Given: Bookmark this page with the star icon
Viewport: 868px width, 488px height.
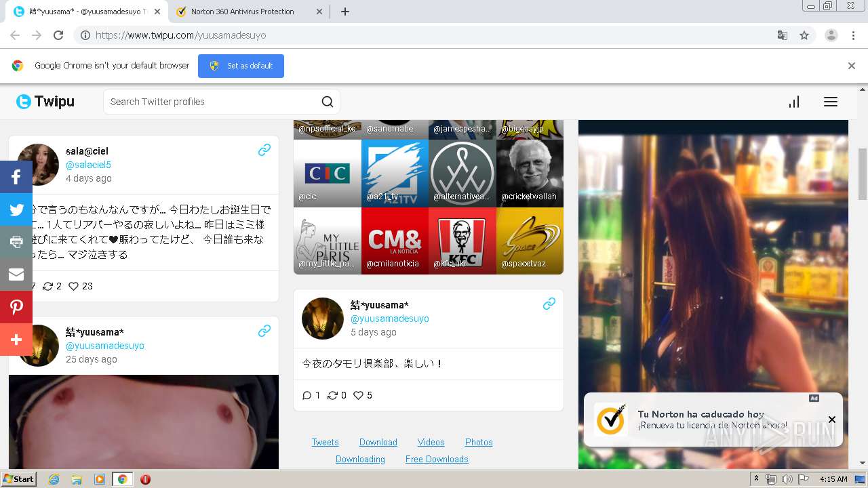Looking at the screenshot, I should [804, 35].
